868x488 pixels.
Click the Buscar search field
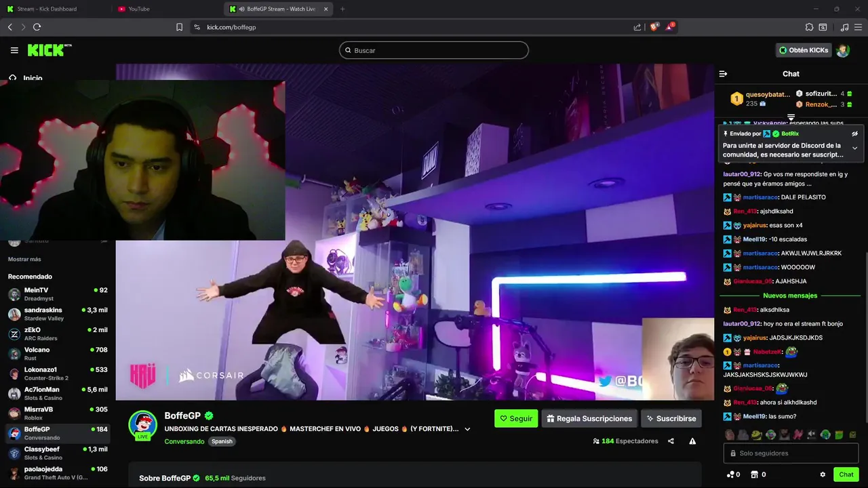[x=434, y=50]
